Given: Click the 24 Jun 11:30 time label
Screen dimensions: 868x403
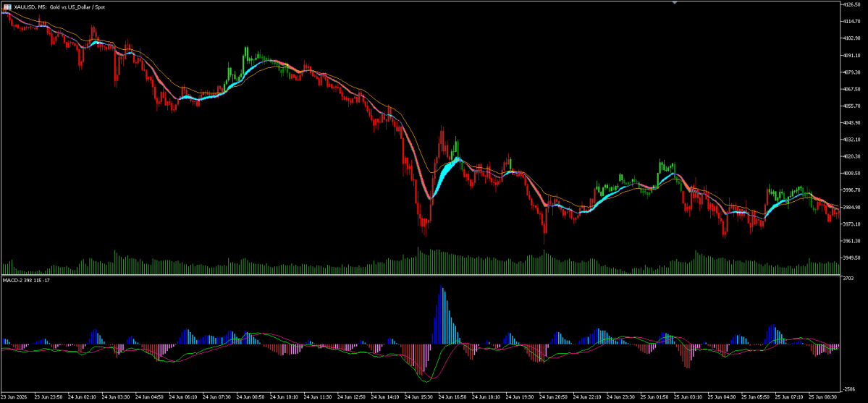Looking at the screenshot, I should pos(318,397).
